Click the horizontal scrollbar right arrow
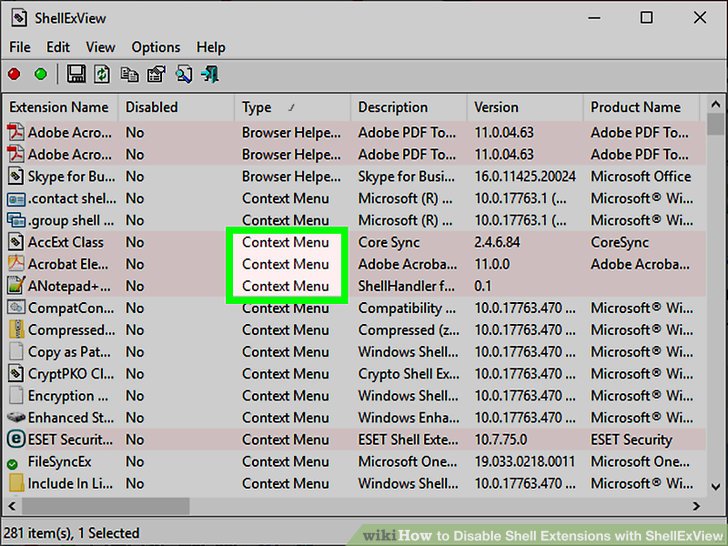The width and height of the screenshot is (728, 546). (696, 506)
